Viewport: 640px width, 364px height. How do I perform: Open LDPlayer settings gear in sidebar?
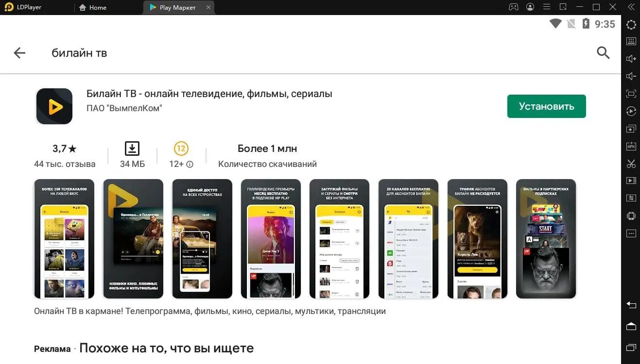[631, 25]
